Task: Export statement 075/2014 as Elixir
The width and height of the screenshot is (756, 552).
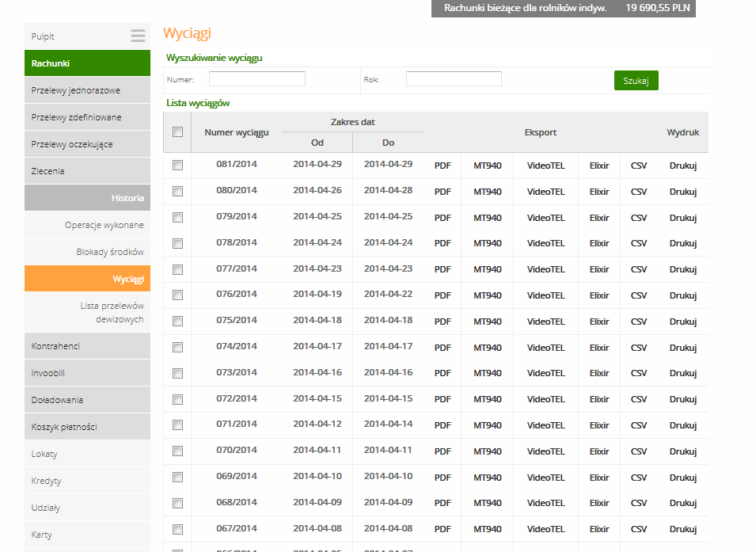Action: point(599,322)
